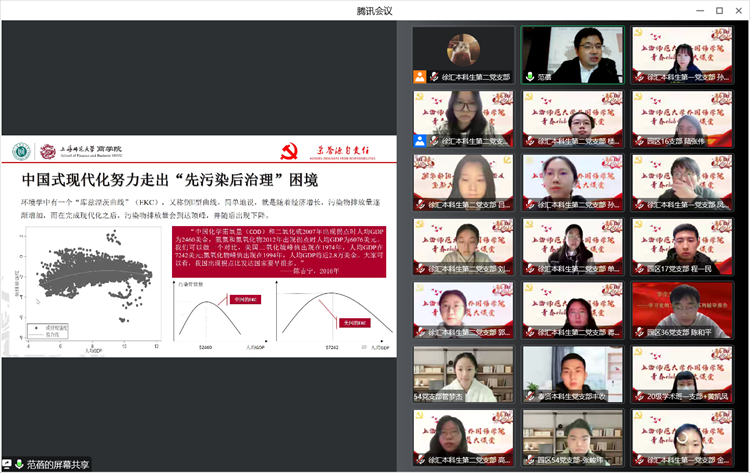Click the green mic icon in the screen-sharing status bar

19,464
